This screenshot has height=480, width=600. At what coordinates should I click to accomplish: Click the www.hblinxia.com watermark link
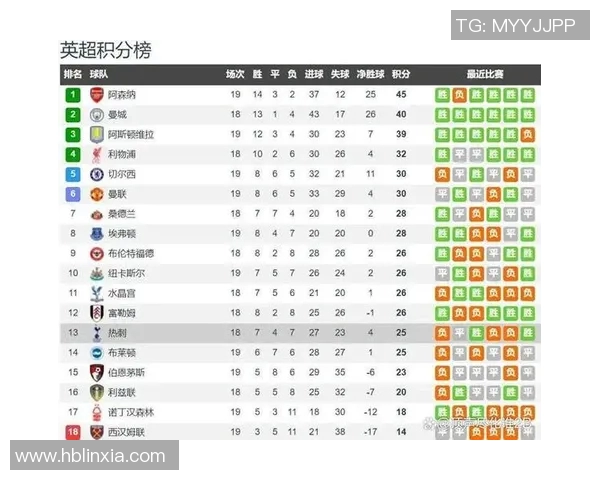[90, 456]
